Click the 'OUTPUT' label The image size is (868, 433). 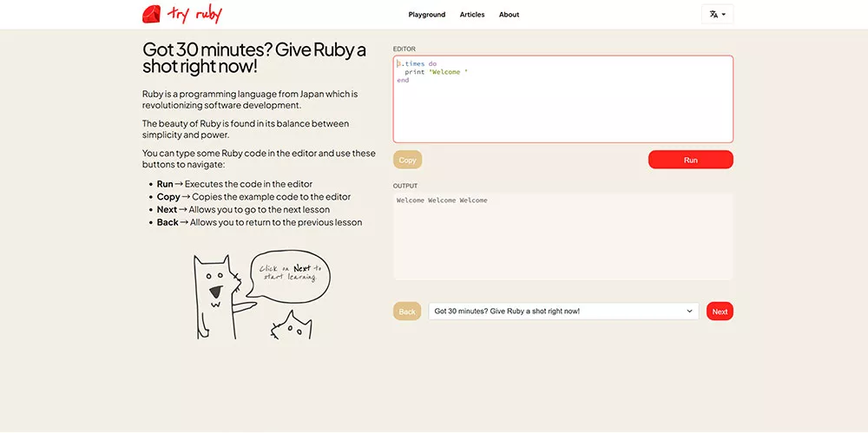[x=405, y=186]
